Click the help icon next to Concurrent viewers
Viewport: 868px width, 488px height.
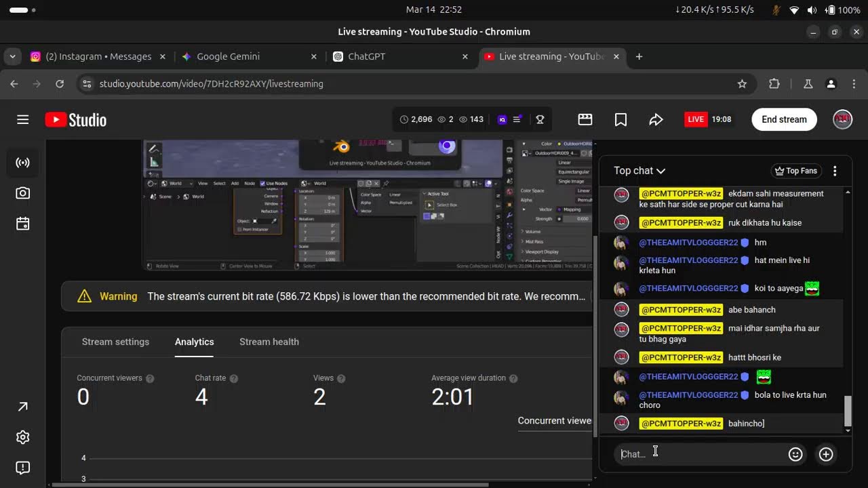[150, 378]
